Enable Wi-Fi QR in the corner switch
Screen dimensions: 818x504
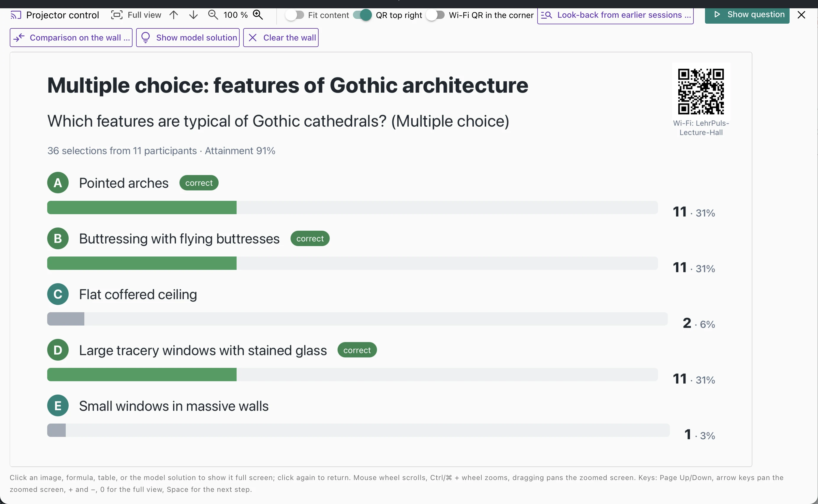(x=435, y=15)
